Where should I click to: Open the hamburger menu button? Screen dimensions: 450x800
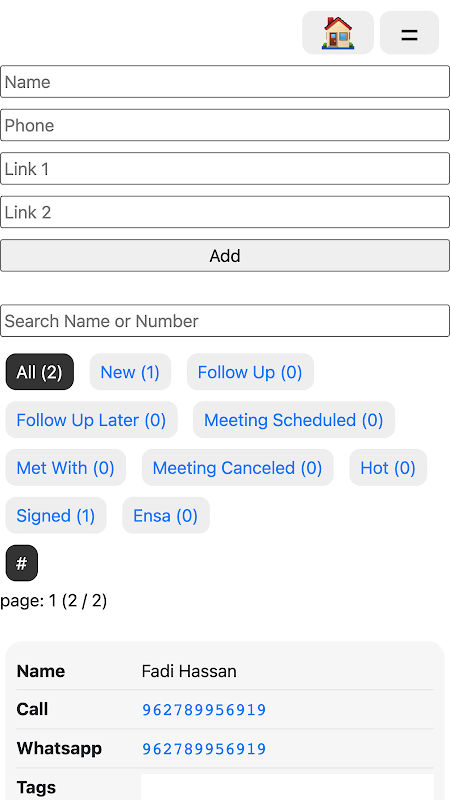coord(409,33)
